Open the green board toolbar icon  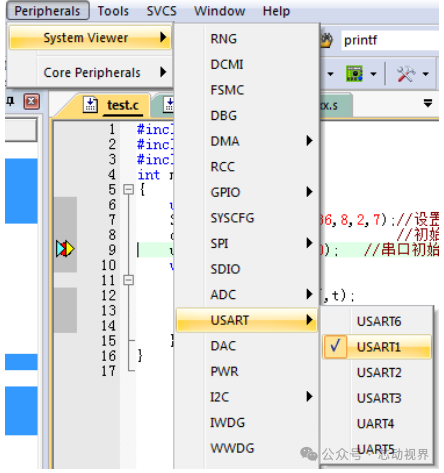(355, 74)
